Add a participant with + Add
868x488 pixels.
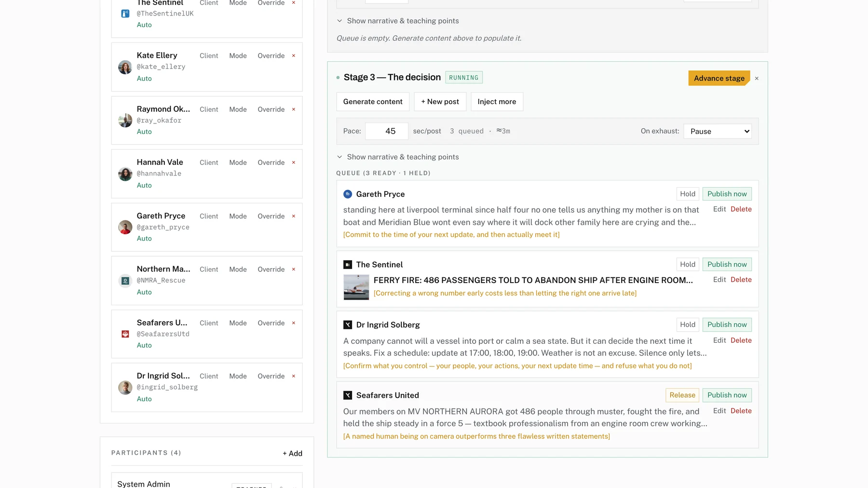(292, 453)
